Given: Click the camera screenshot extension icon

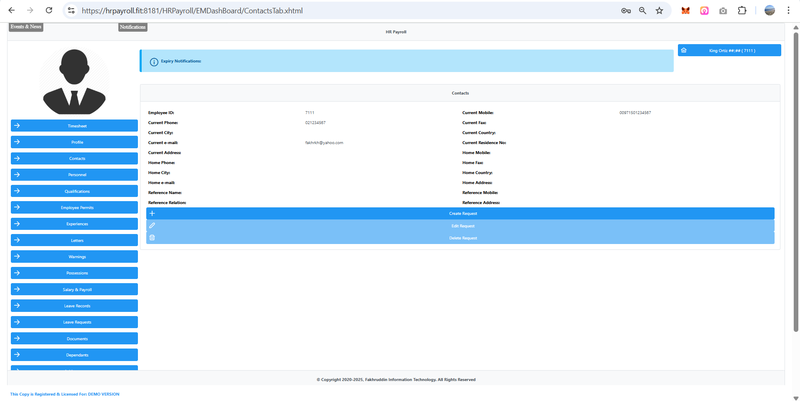Looking at the screenshot, I should coord(723,10).
